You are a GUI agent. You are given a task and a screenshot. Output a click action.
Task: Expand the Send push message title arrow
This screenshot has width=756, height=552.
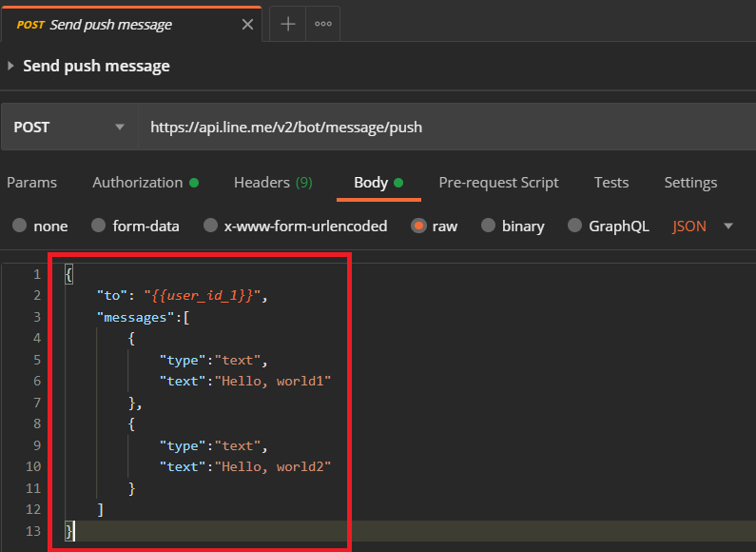10,66
